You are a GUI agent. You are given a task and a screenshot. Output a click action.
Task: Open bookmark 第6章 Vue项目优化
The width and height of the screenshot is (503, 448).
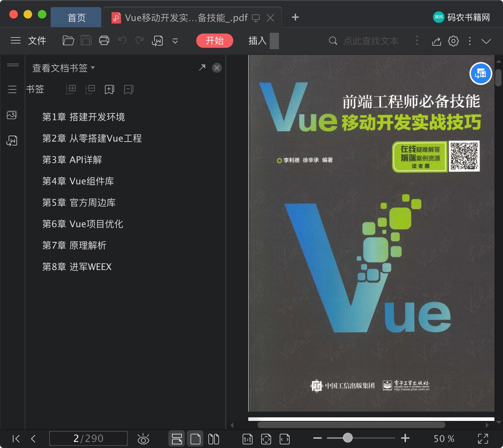pos(83,224)
